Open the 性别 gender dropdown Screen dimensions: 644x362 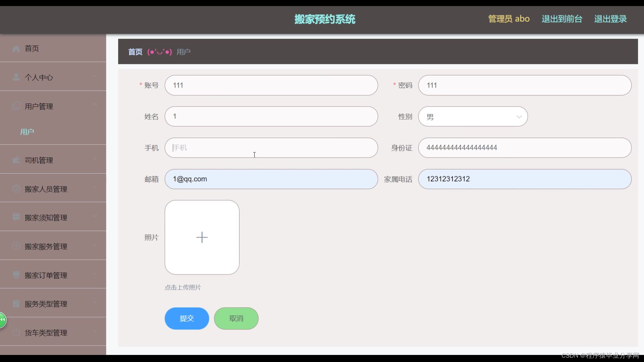[473, 117]
